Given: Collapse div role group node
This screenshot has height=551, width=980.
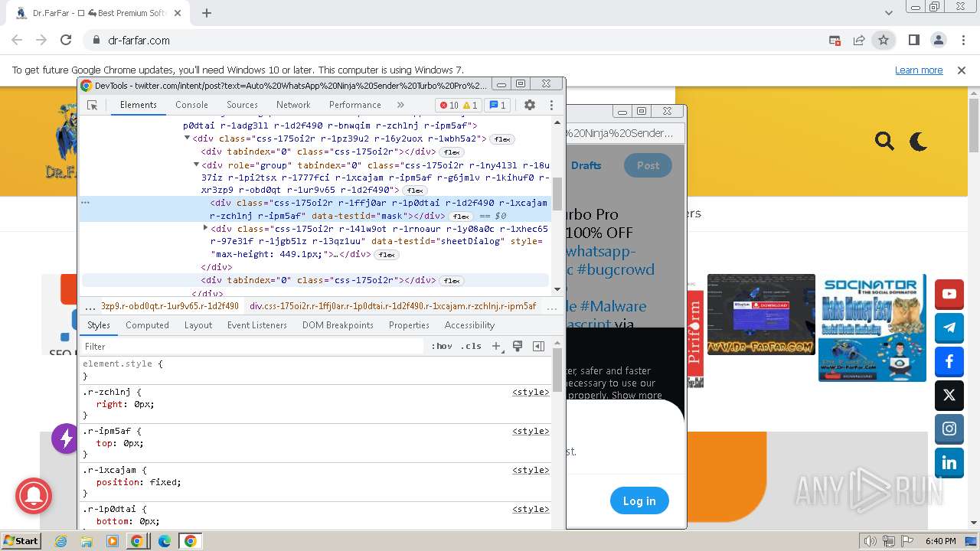Looking at the screenshot, I should click(196, 165).
